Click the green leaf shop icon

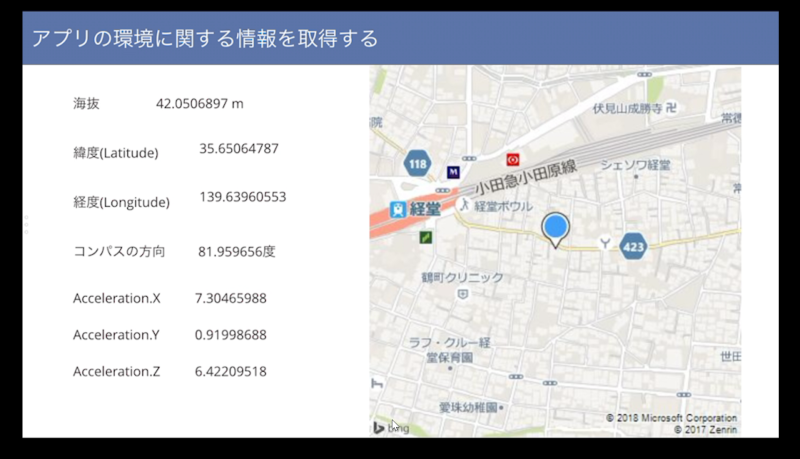coord(426,237)
